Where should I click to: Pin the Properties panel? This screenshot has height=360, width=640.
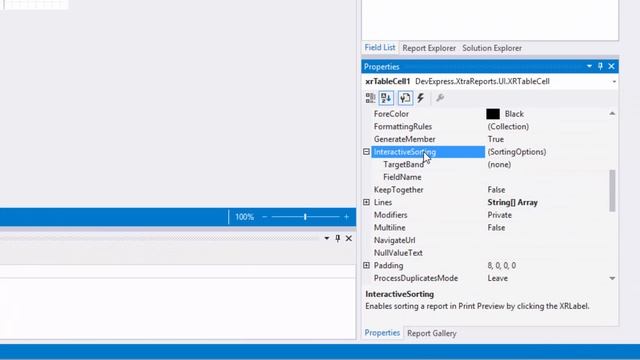[600, 66]
